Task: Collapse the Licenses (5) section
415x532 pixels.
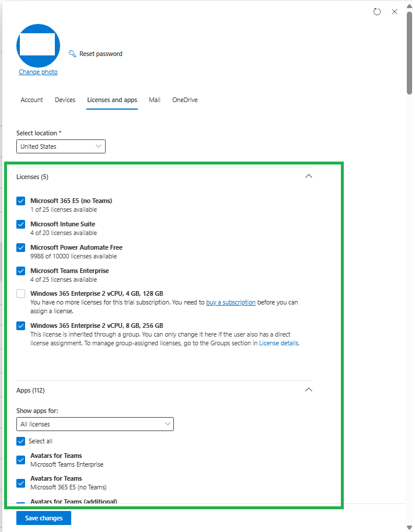Action: [308, 176]
